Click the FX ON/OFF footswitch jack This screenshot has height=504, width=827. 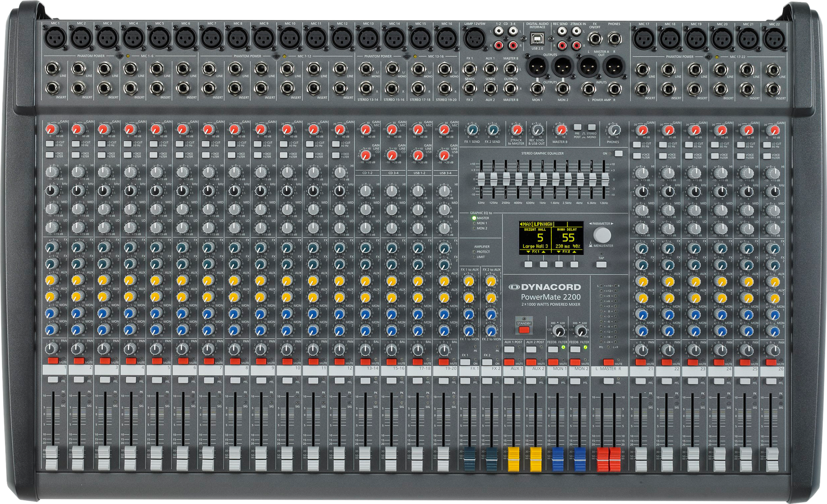(x=594, y=39)
